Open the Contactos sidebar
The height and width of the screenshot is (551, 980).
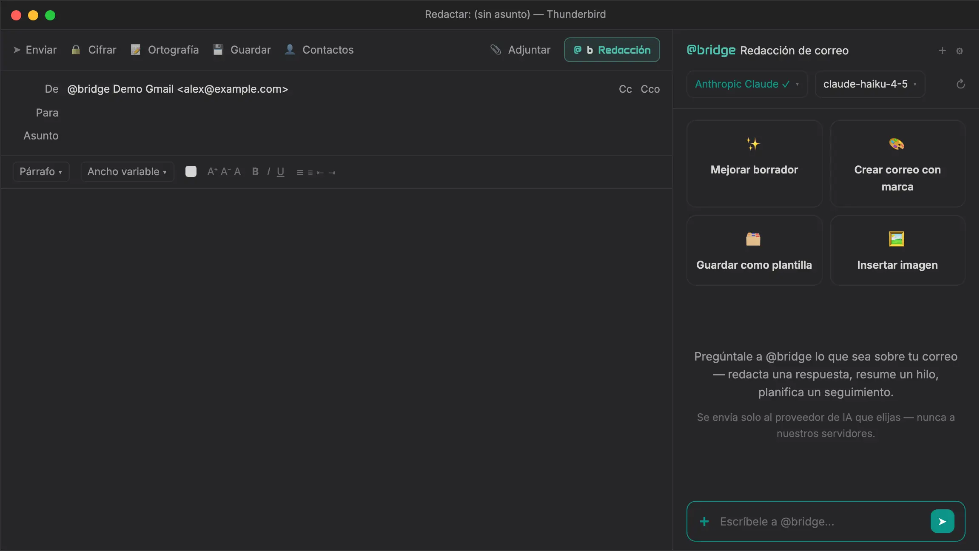[x=319, y=50]
